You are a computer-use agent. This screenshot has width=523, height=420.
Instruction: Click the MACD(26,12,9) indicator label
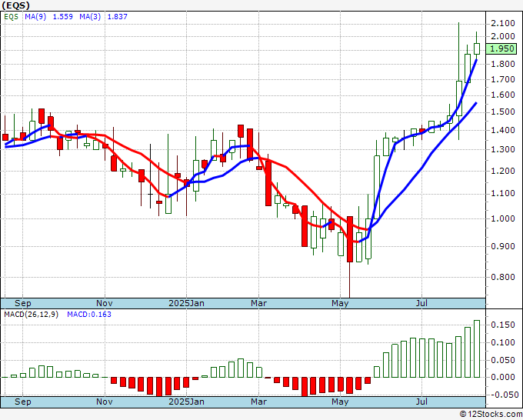31,315
